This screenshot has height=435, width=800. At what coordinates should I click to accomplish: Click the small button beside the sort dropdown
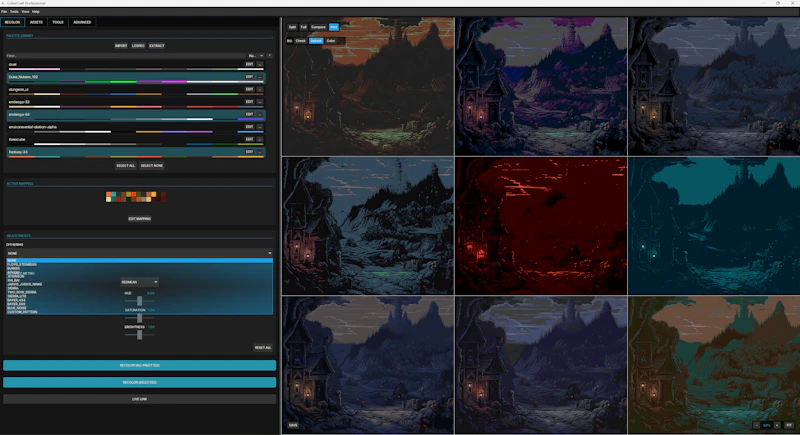click(x=269, y=56)
